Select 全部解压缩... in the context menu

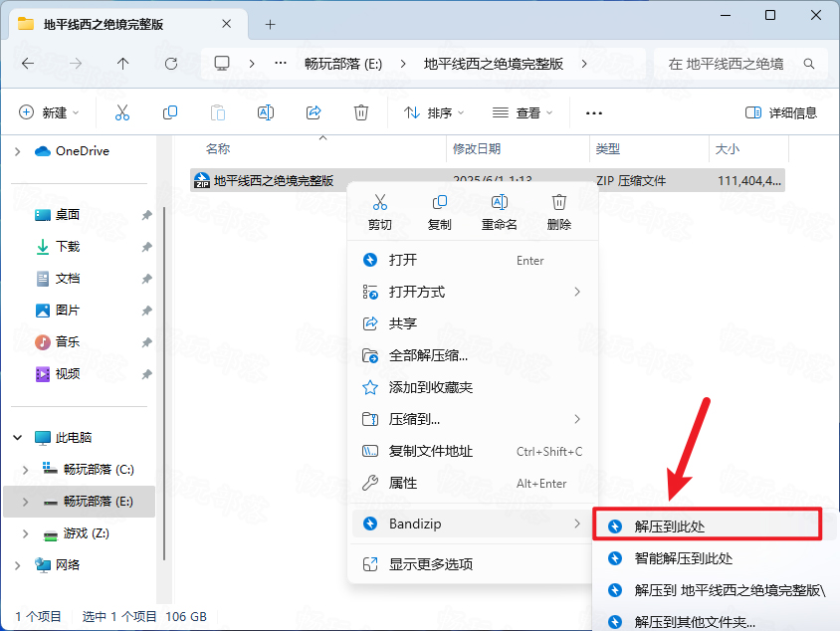472,355
